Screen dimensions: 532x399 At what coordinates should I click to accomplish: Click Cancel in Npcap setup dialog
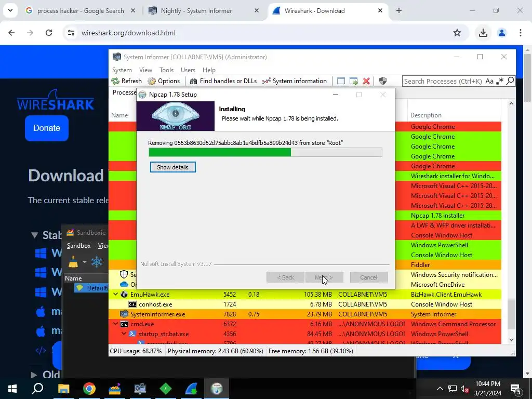pos(369,277)
